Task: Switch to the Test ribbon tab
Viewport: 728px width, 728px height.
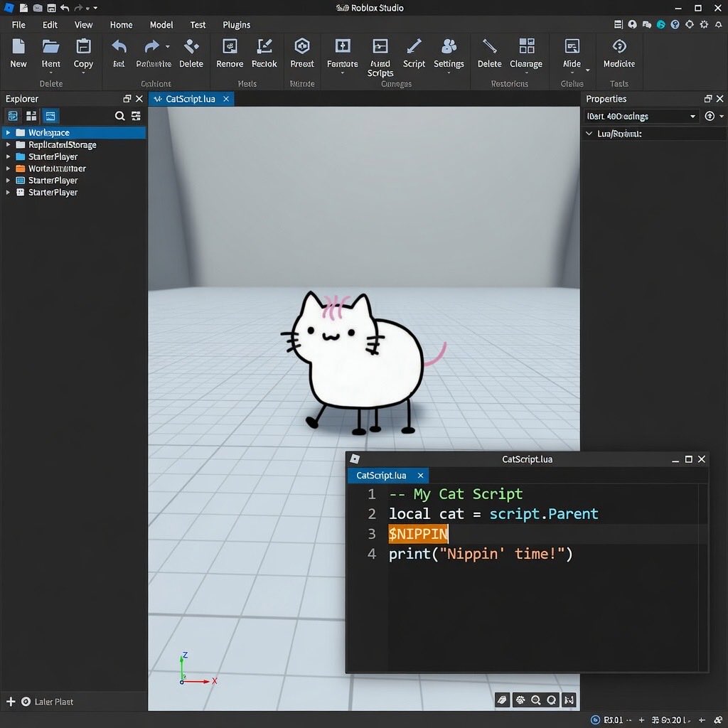Action: pos(198,25)
